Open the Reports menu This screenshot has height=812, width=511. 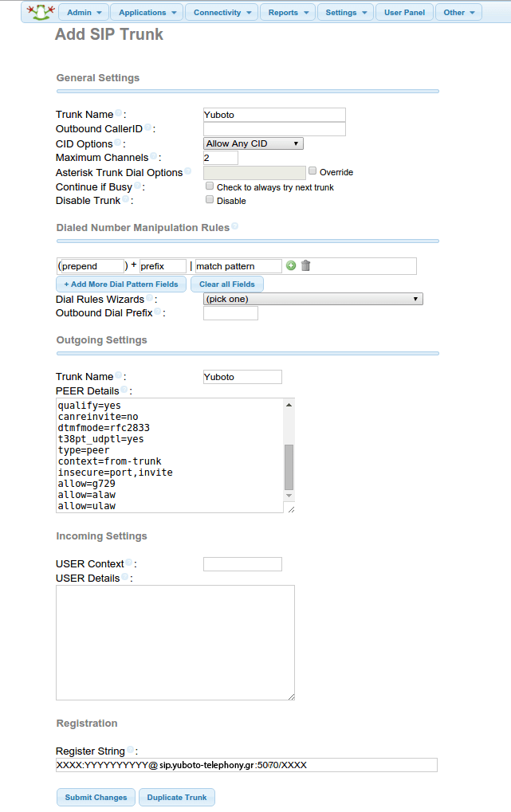pyautogui.click(x=288, y=13)
